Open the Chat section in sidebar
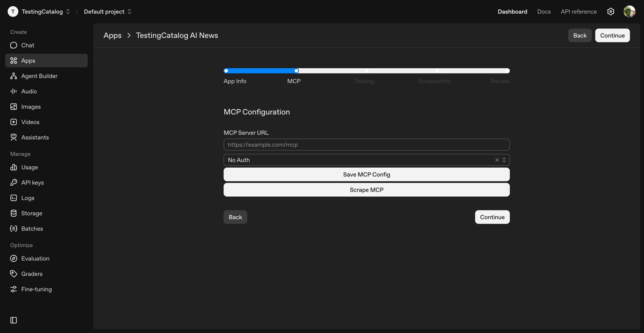644x333 pixels. pyautogui.click(x=28, y=45)
